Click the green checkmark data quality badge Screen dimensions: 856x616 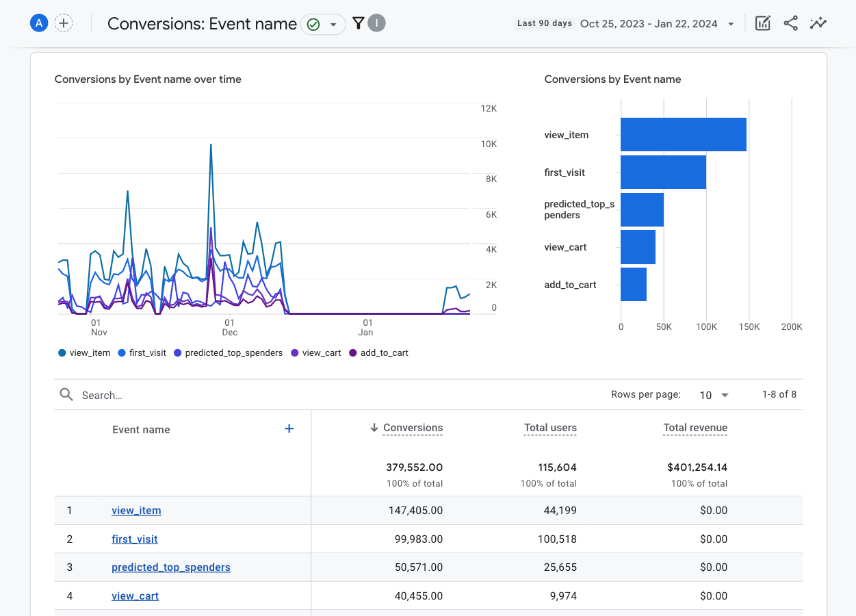click(314, 23)
